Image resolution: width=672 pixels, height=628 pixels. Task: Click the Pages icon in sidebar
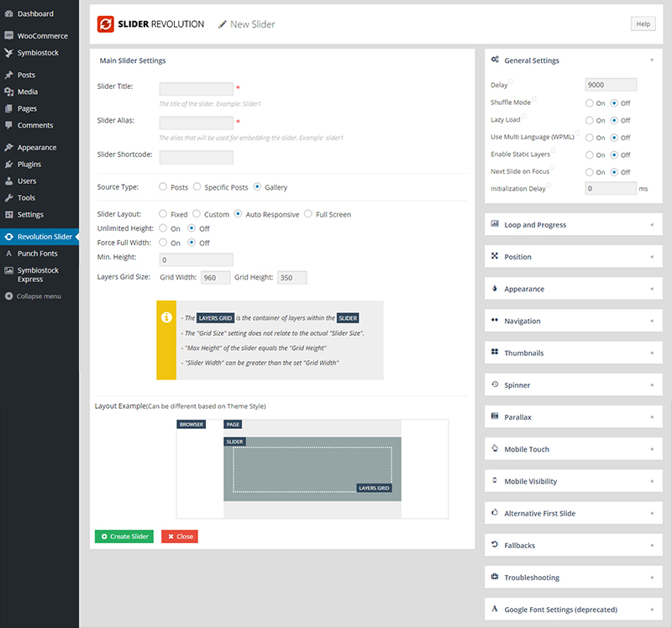tap(8, 108)
